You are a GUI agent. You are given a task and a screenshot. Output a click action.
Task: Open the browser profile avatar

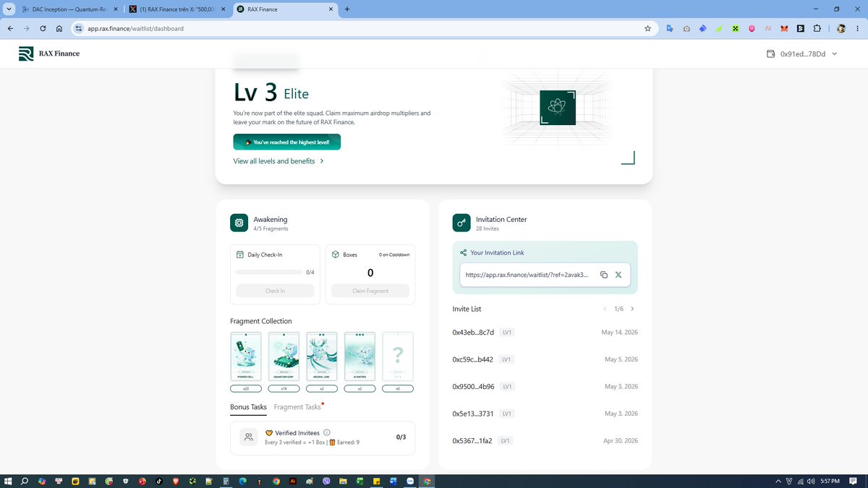coord(841,28)
